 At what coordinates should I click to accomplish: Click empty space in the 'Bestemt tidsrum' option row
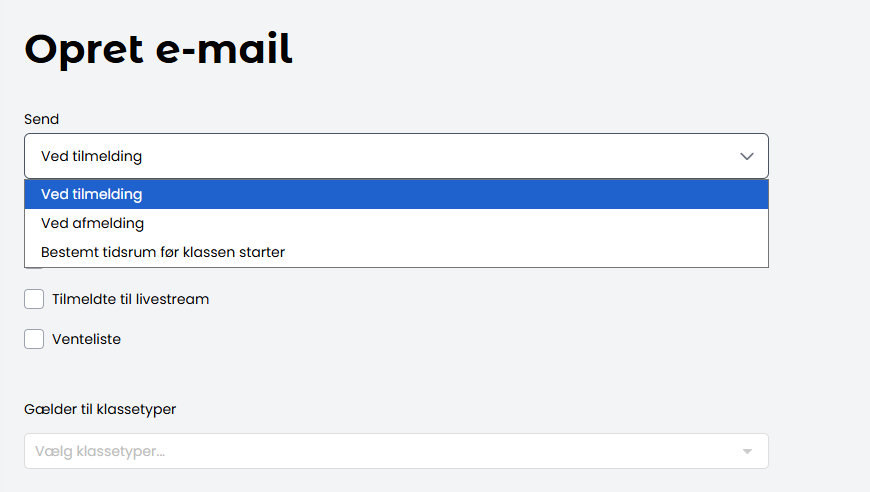click(x=550, y=252)
